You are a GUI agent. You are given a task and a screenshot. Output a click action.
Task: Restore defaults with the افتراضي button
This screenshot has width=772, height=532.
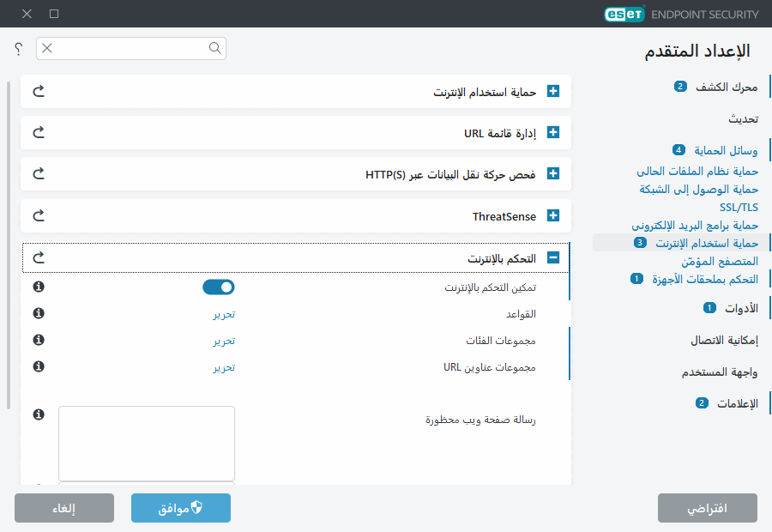[x=708, y=507]
